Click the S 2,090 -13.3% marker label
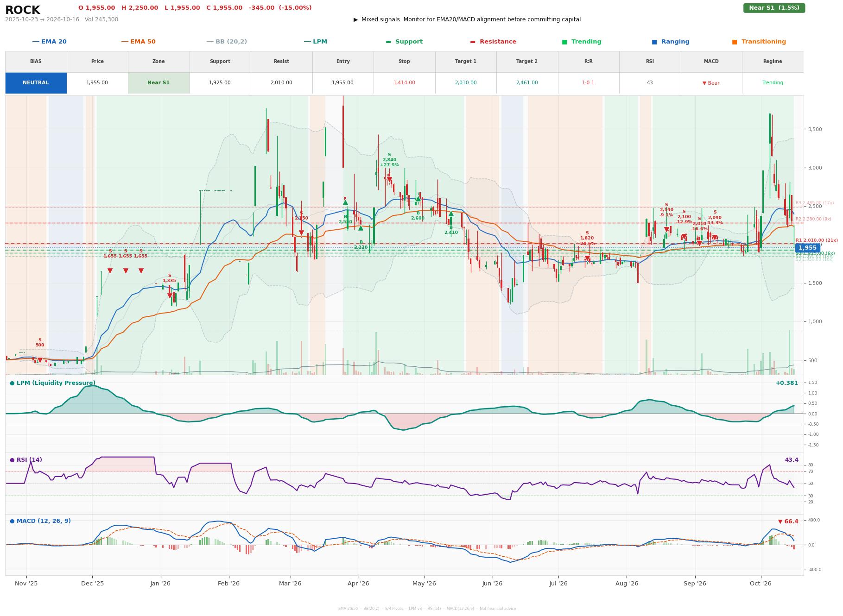This screenshot has width=843, height=616. click(715, 218)
